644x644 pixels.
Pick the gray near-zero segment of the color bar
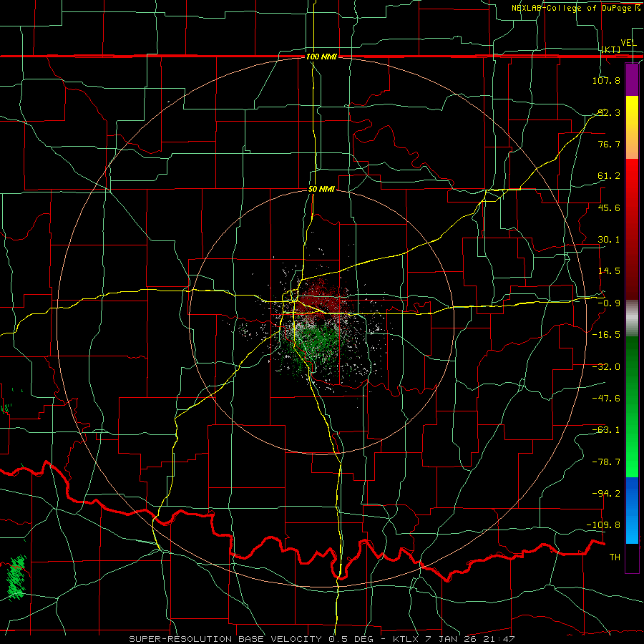[632, 318]
